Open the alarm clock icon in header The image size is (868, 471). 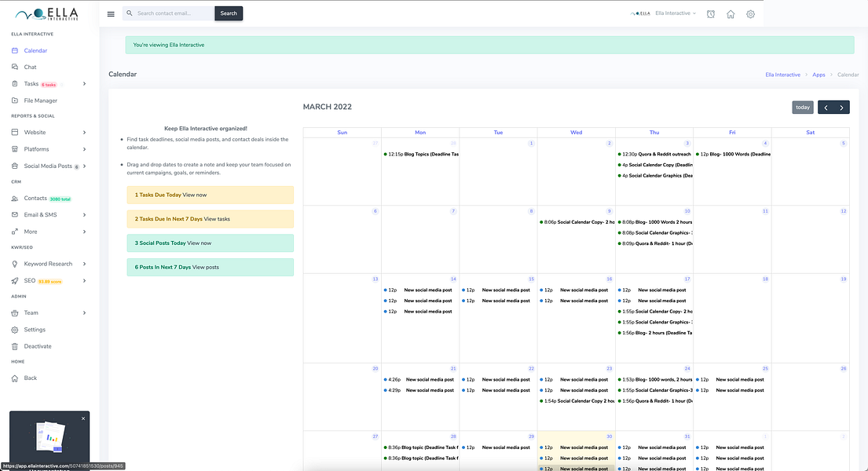point(711,14)
